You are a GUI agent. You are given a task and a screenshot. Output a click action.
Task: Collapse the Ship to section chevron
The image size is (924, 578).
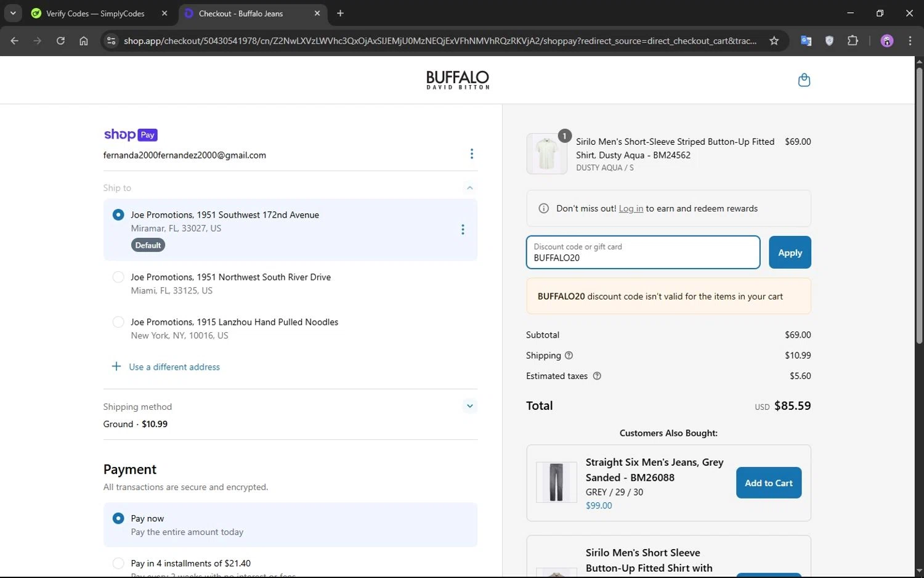click(x=470, y=188)
